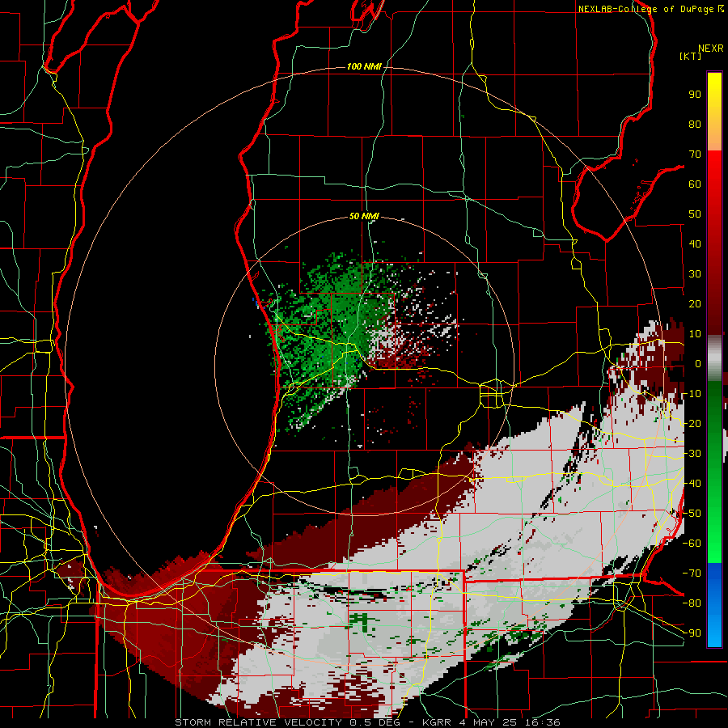This screenshot has width=728, height=728.
Task: Click the -80 knot scale label
Action: [692, 603]
